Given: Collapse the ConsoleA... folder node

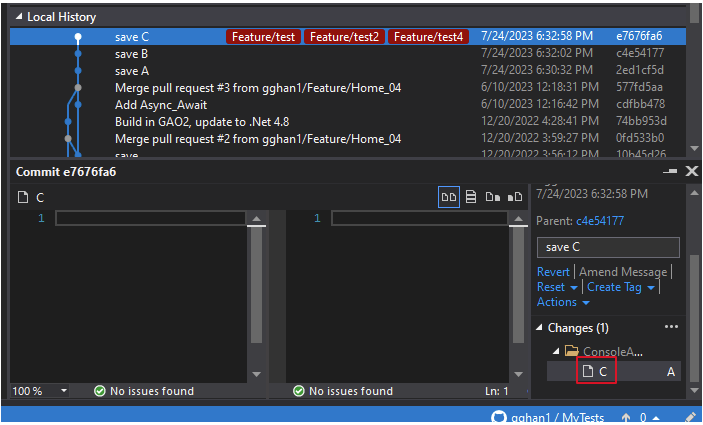Looking at the screenshot, I should pos(556,351).
